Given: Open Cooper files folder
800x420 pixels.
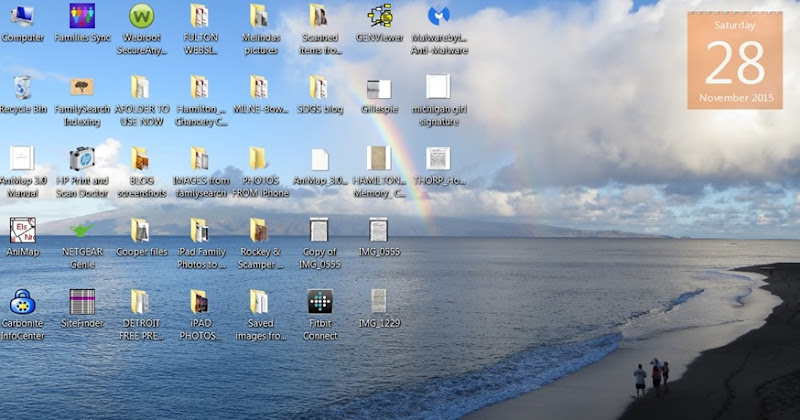Looking at the screenshot, I should (141, 237).
